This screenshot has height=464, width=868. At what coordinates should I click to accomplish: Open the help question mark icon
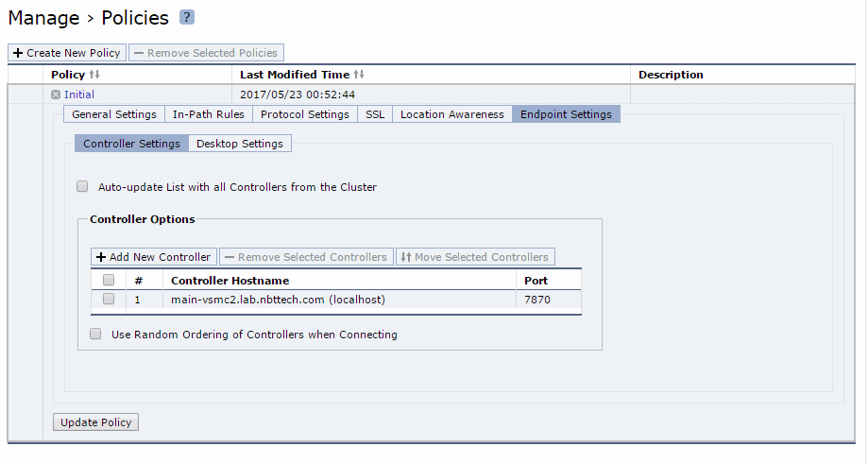pyautogui.click(x=187, y=18)
